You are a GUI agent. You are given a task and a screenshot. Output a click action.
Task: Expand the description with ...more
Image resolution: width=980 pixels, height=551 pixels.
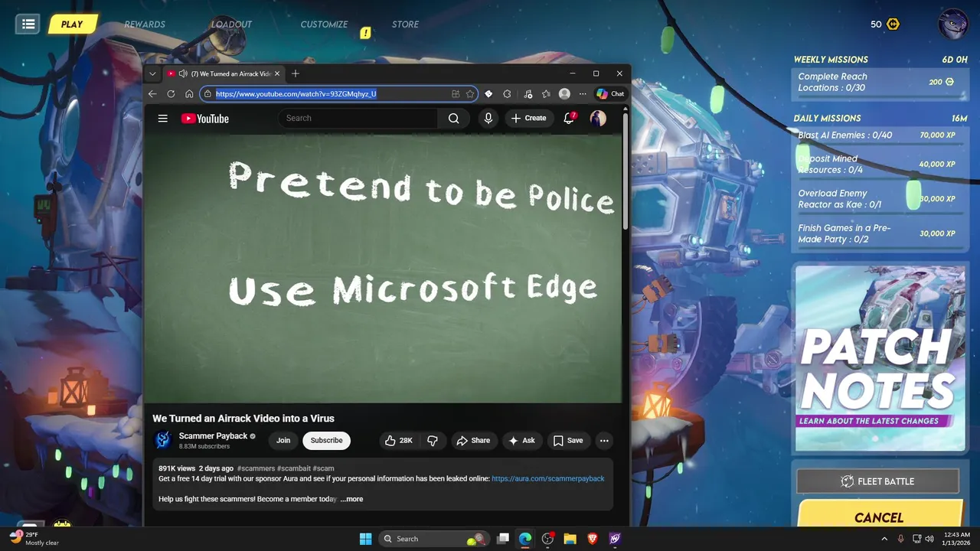352,499
